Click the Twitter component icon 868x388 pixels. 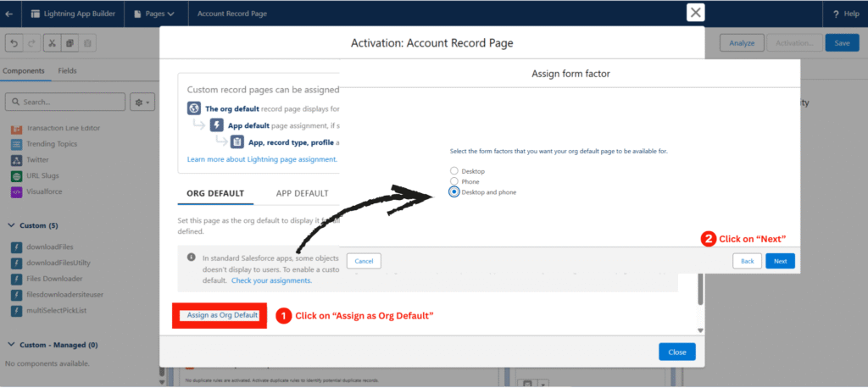16,160
